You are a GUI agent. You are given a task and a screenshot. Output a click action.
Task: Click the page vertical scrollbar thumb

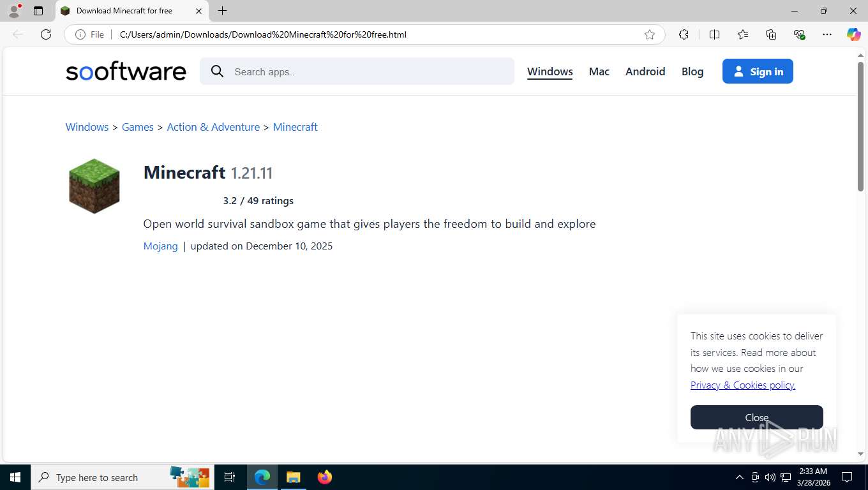[x=860, y=126]
